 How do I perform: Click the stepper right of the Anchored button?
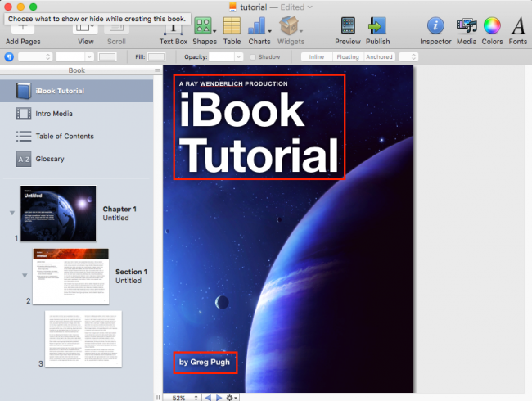(x=408, y=56)
